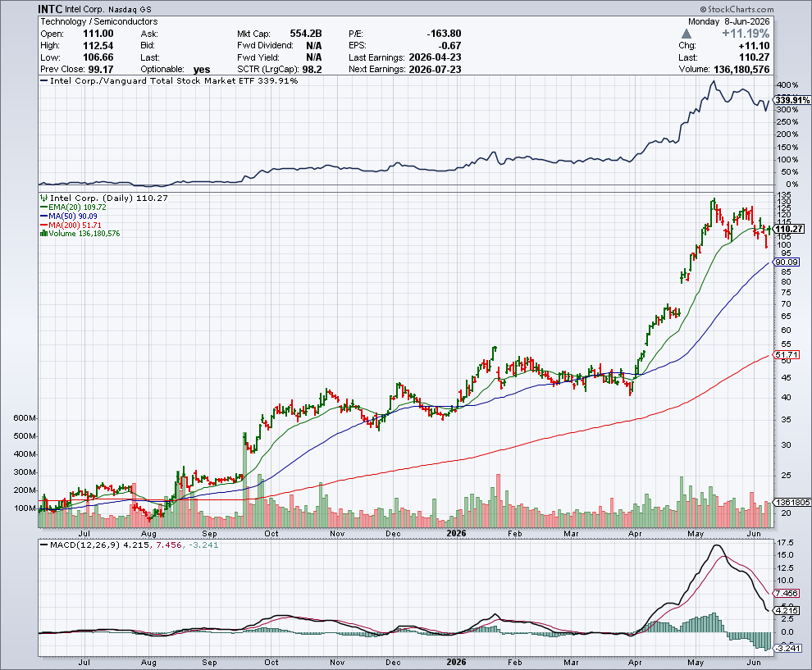Click the 51.71 MA tag on right axis
The width and height of the screenshot is (812, 670).
point(787,354)
